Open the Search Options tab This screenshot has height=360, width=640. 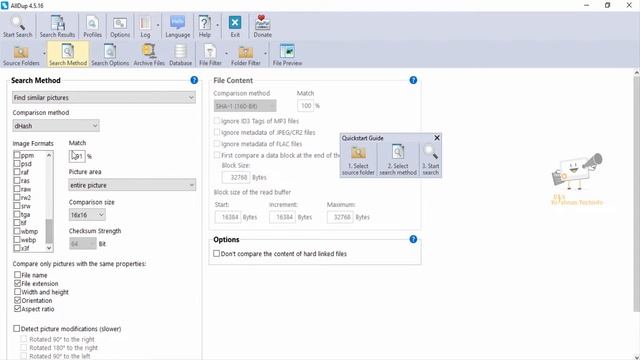click(x=110, y=55)
